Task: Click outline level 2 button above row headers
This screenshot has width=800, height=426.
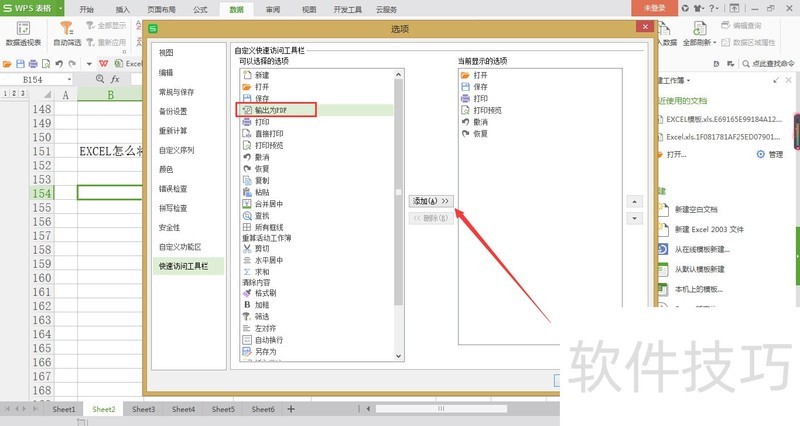Action: 14,94
